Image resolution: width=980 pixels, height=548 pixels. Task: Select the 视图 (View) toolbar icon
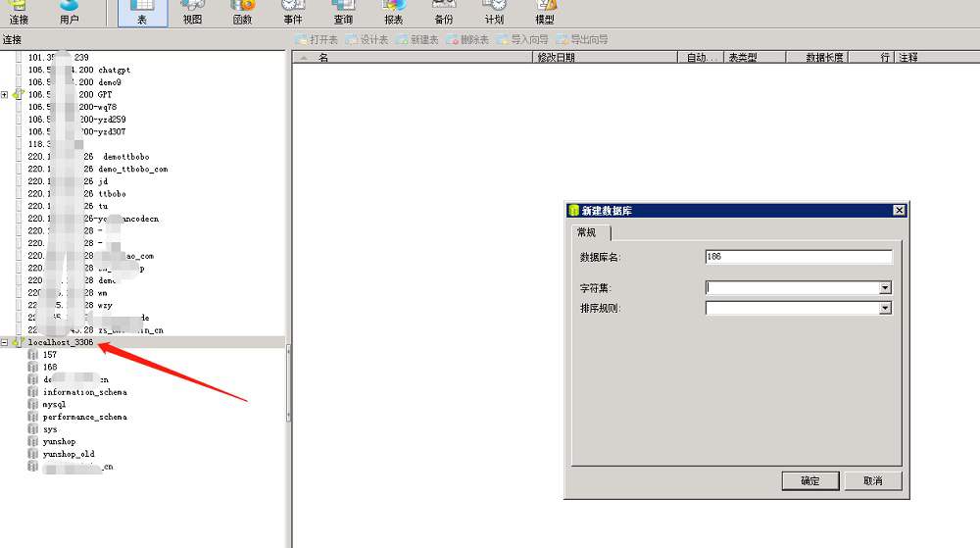point(192,12)
